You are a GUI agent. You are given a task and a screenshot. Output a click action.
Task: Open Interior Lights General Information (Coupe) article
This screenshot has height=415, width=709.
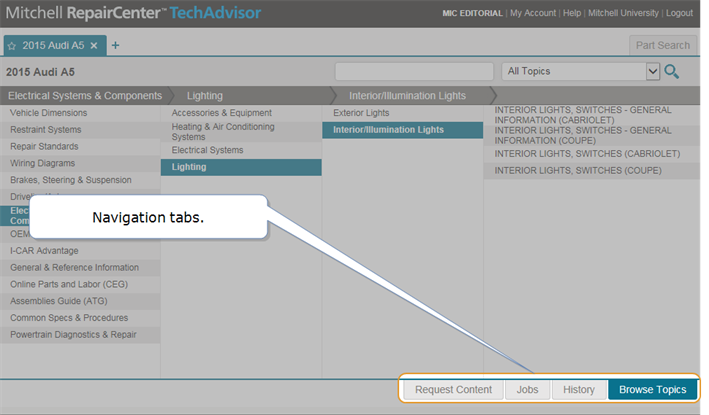pos(591,136)
